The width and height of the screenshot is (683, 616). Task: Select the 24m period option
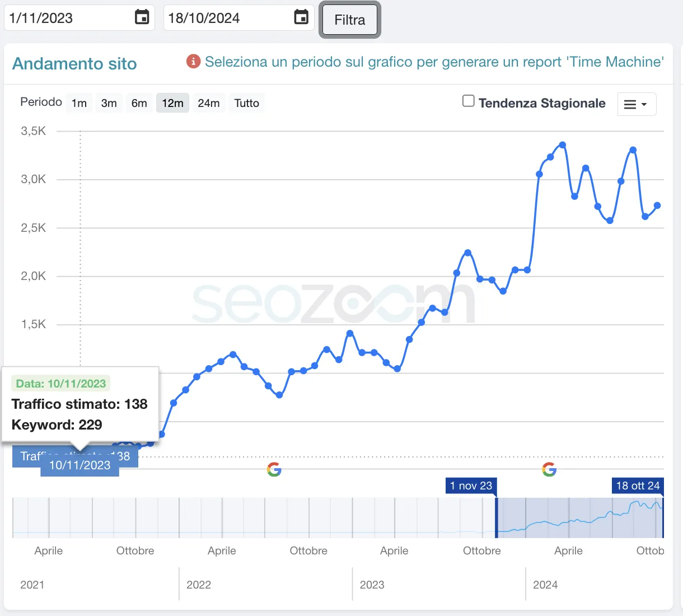point(208,103)
